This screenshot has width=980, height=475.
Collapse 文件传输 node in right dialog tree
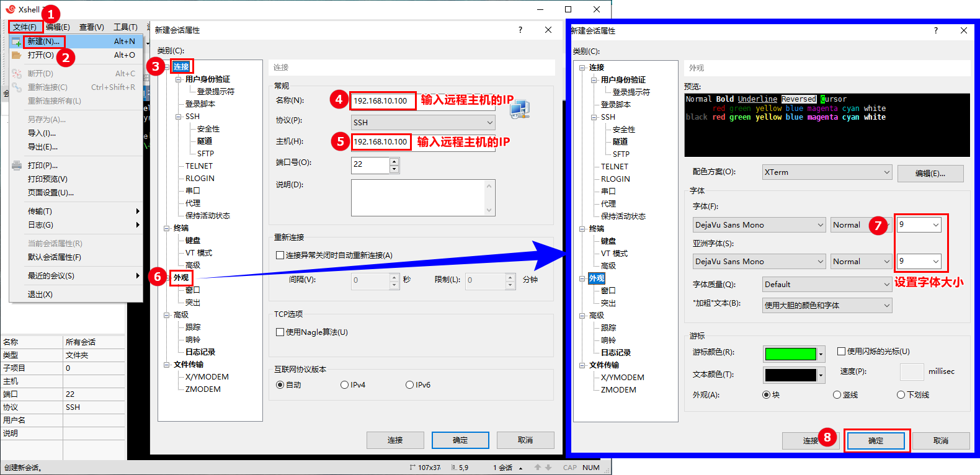(582, 365)
